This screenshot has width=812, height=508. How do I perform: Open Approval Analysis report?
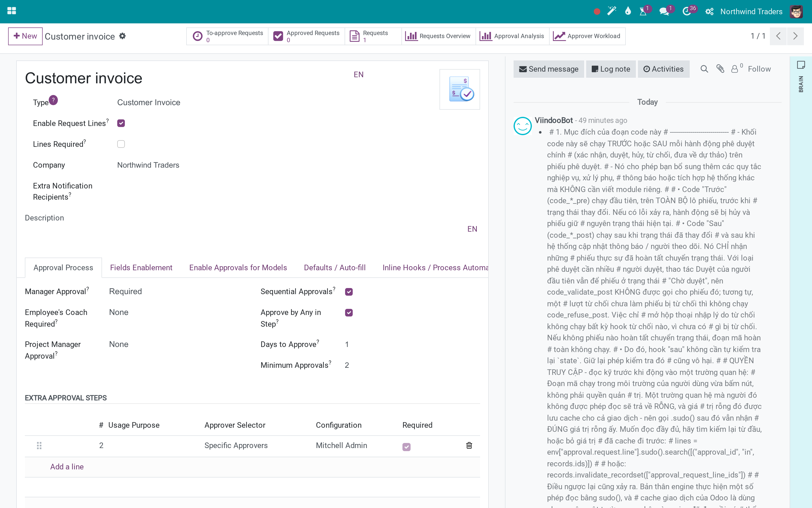click(x=512, y=36)
